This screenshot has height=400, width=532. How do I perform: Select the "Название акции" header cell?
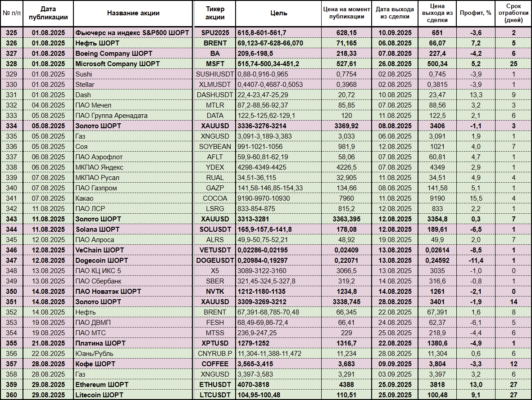click(133, 13)
